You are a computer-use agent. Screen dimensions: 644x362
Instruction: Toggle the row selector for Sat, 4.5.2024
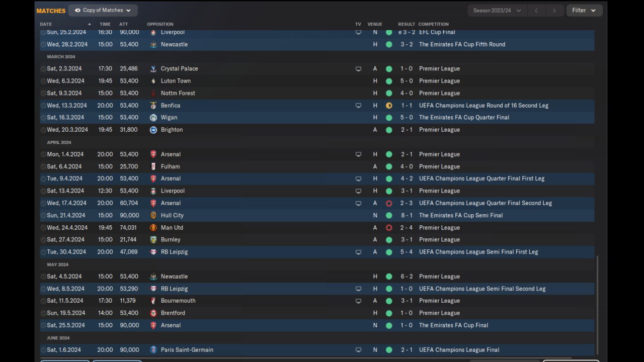coord(43,277)
